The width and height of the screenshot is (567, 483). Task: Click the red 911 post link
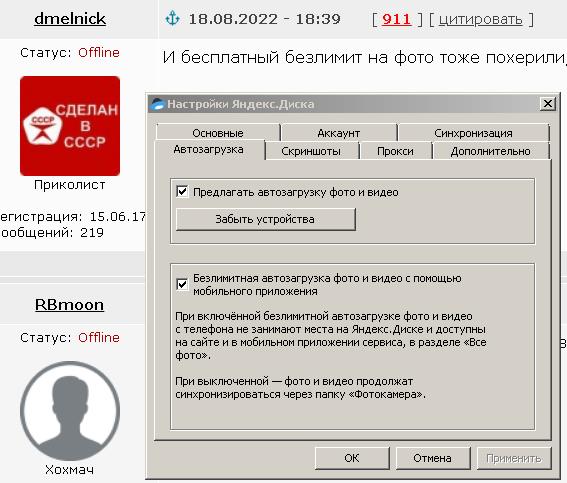396,19
